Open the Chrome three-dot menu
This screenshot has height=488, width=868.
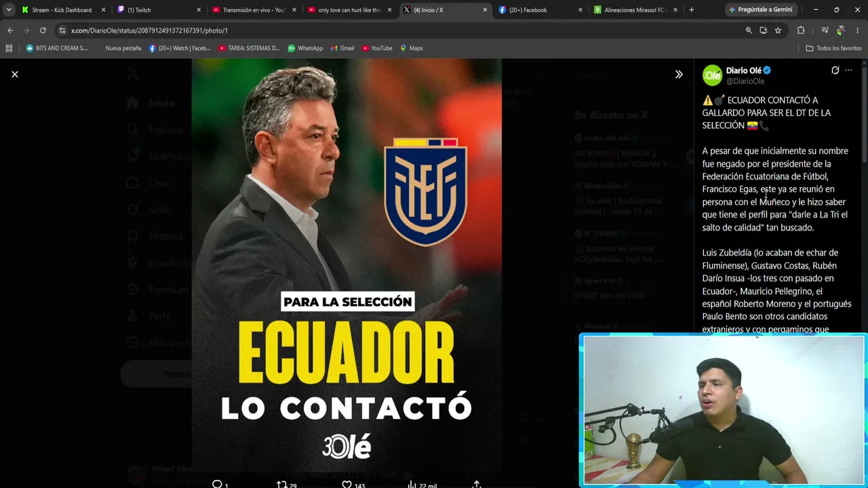pos(858,30)
